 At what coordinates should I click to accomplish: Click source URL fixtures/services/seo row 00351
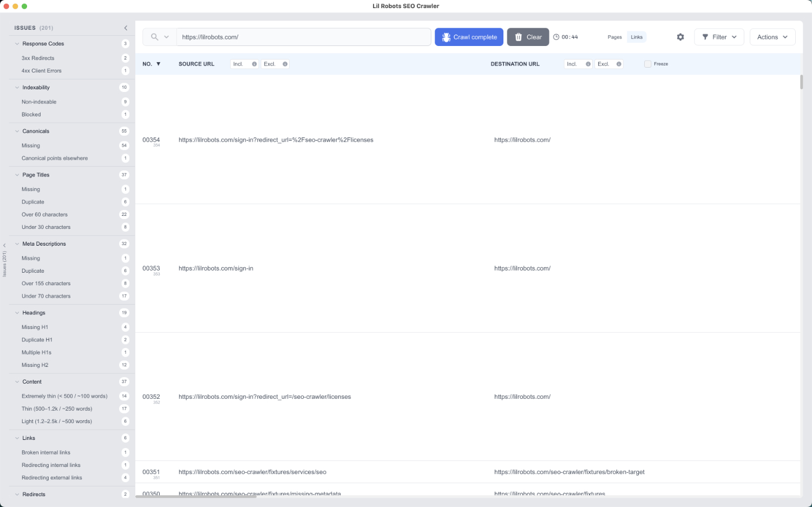coord(252,472)
